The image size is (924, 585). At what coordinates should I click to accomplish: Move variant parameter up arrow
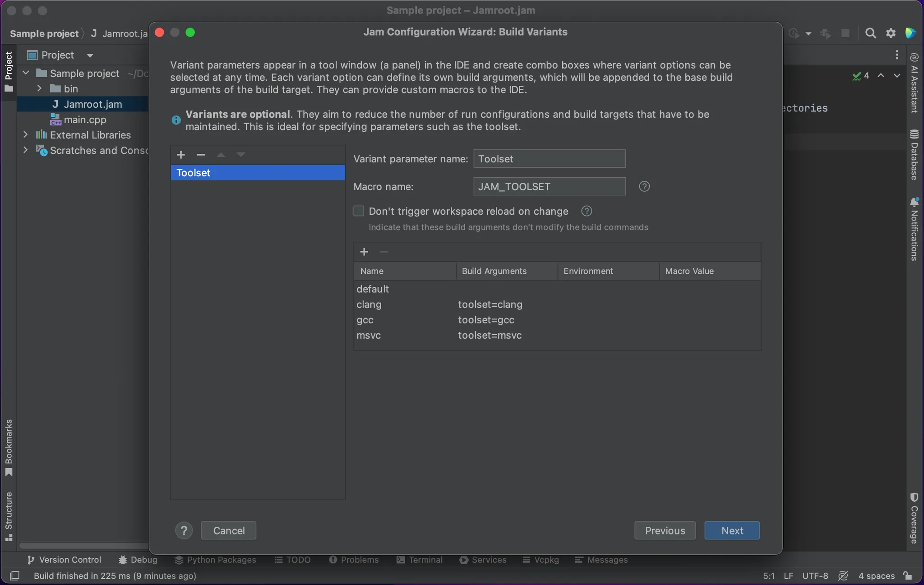[221, 155]
